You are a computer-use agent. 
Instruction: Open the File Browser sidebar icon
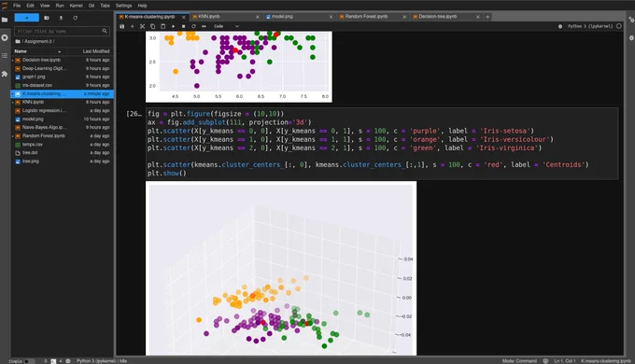pyautogui.click(x=5, y=20)
